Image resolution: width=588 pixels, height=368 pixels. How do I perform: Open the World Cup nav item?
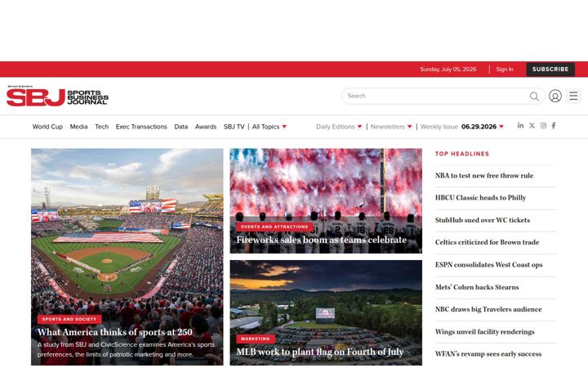tap(47, 127)
